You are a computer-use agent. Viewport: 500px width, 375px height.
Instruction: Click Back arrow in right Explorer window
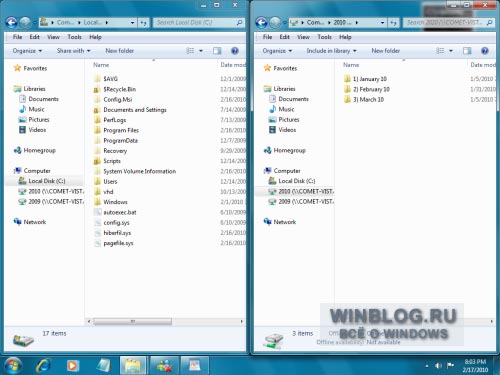click(261, 22)
